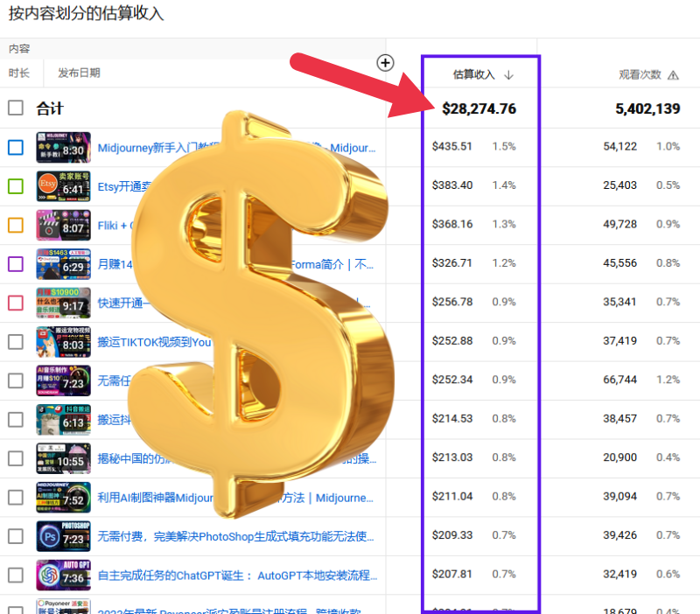
Task: Toggle the orange checkbox for Fliki video
Action: tap(16, 225)
